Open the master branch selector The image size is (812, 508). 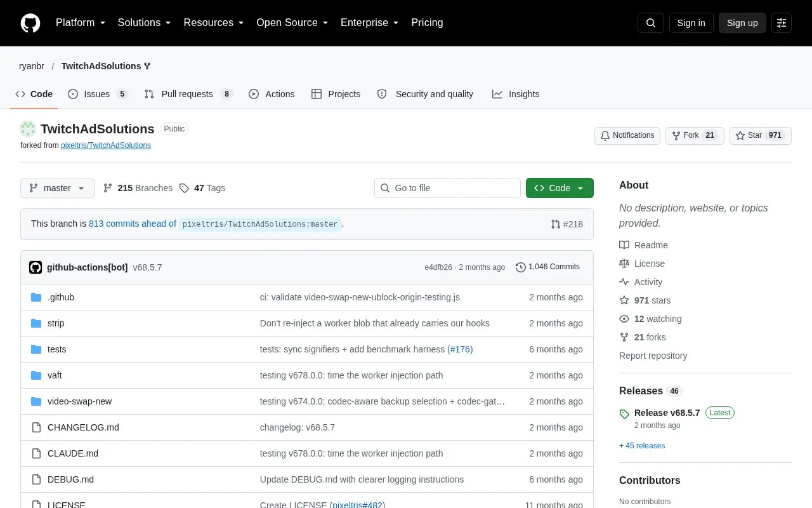pos(57,188)
